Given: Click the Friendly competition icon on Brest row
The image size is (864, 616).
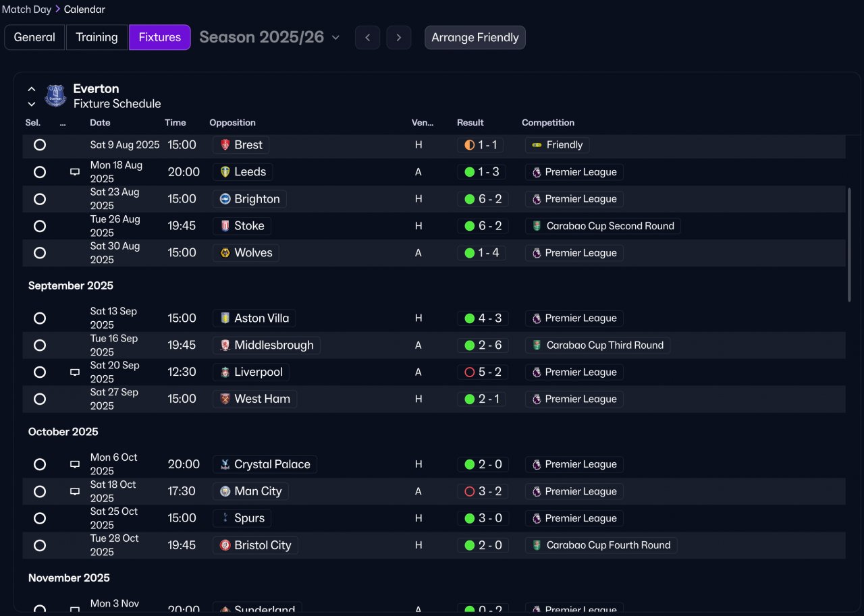Looking at the screenshot, I should point(537,145).
